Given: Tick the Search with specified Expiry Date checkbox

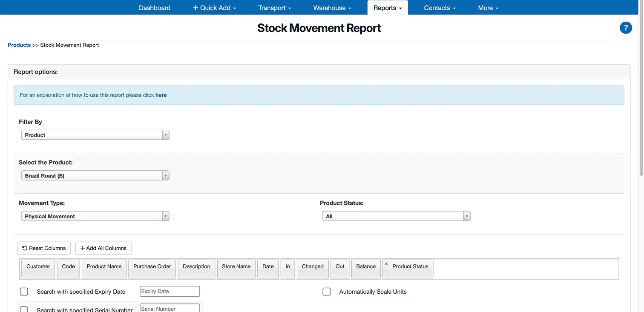Looking at the screenshot, I should point(24,292).
